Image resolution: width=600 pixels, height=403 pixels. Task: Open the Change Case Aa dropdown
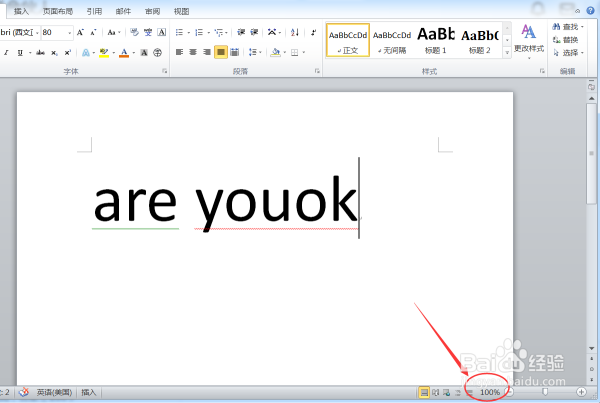[x=114, y=33]
